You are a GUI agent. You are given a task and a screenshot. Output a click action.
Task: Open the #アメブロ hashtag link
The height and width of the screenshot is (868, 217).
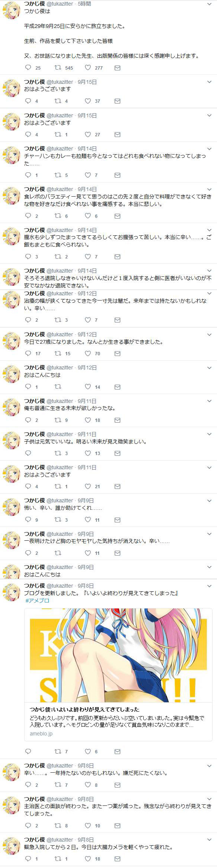click(x=37, y=600)
